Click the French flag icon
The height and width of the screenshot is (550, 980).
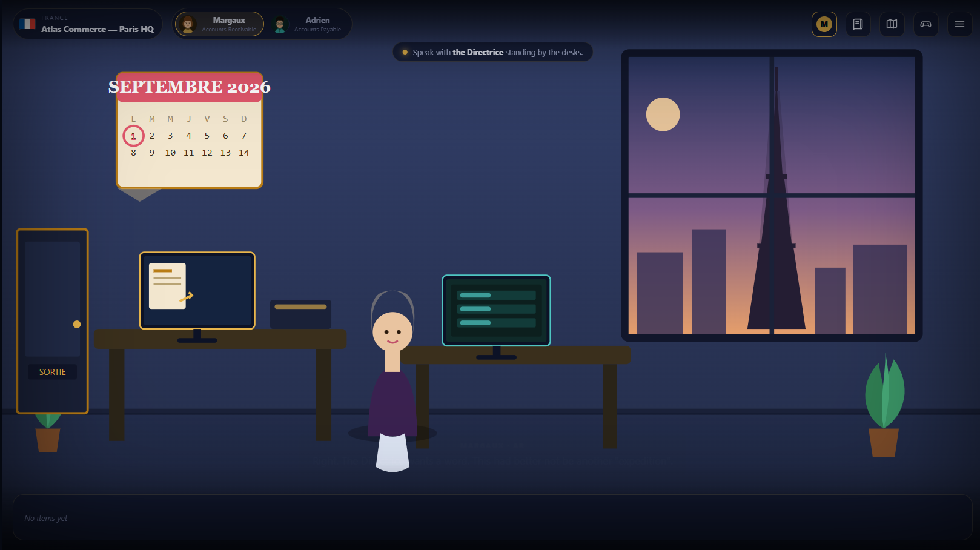click(x=27, y=24)
